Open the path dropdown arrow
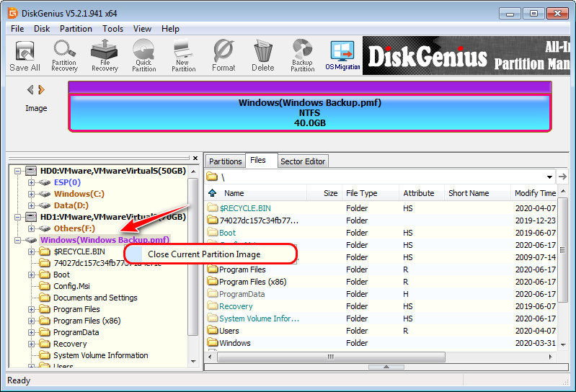 click(549, 177)
